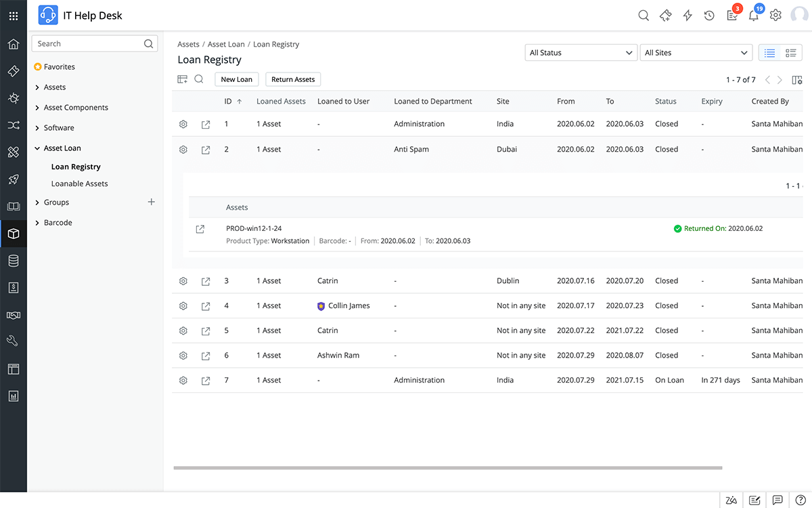Screen dimensions: 812x508
Task: Select Loanable Assets in sidebar
Action: click(x=79, y=184)
